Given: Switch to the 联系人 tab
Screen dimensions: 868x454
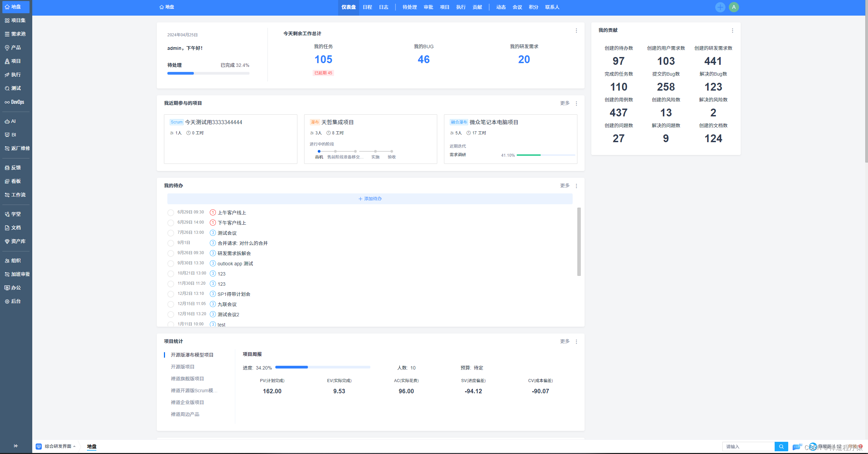Looking at the screenshot, I should pos(552,7).
